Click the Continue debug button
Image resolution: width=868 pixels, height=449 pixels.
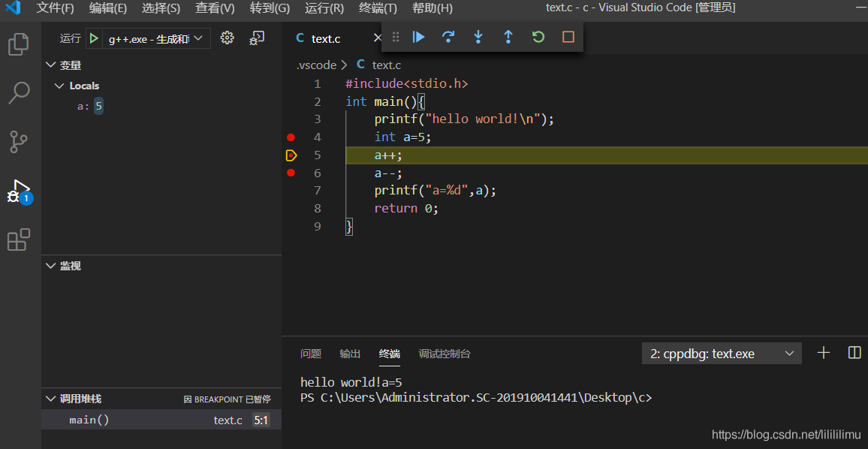point(419,37)
